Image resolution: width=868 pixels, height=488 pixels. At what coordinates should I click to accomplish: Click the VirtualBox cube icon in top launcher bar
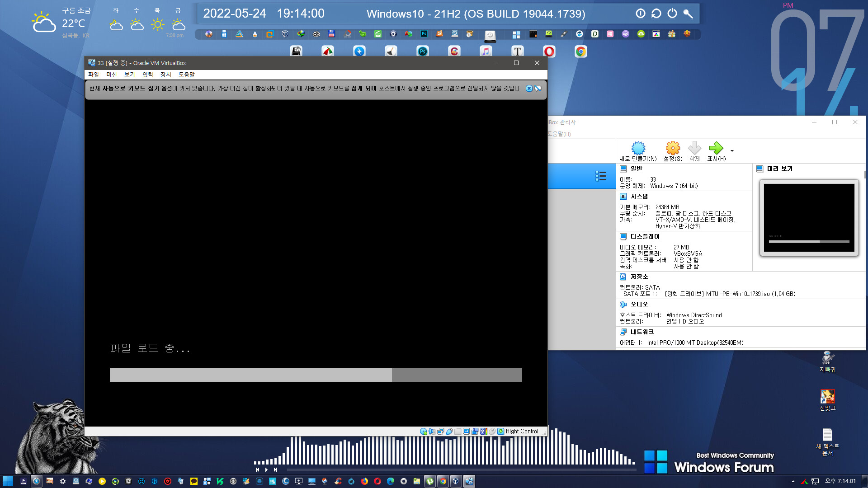tap(285, 34)
